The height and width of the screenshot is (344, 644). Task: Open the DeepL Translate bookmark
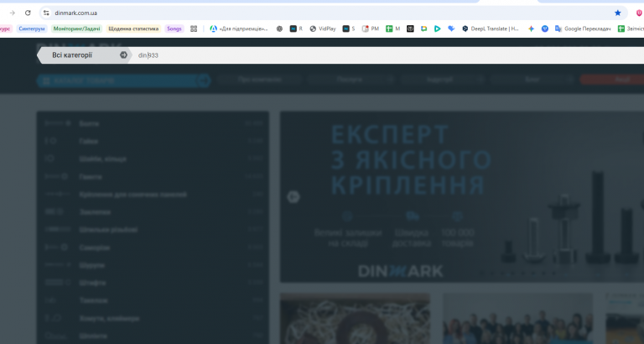coord(491,29)
